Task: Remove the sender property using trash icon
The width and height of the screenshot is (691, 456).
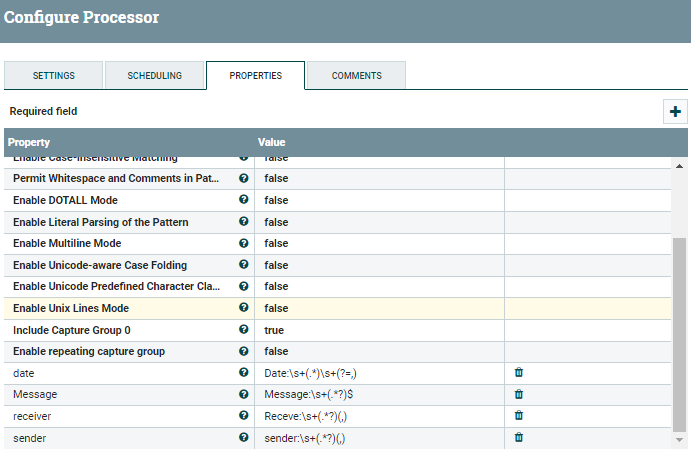Action: (x=518, y=438)
